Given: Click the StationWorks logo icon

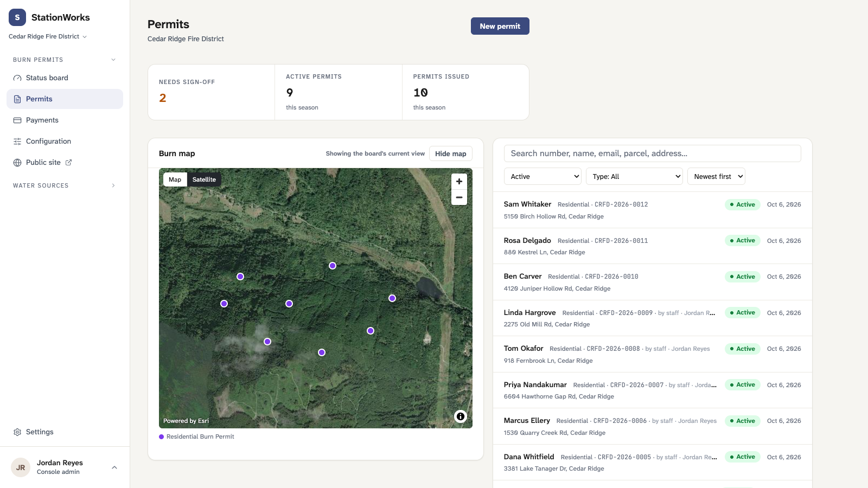Looking at the screenshot, I should coord(17,17).
